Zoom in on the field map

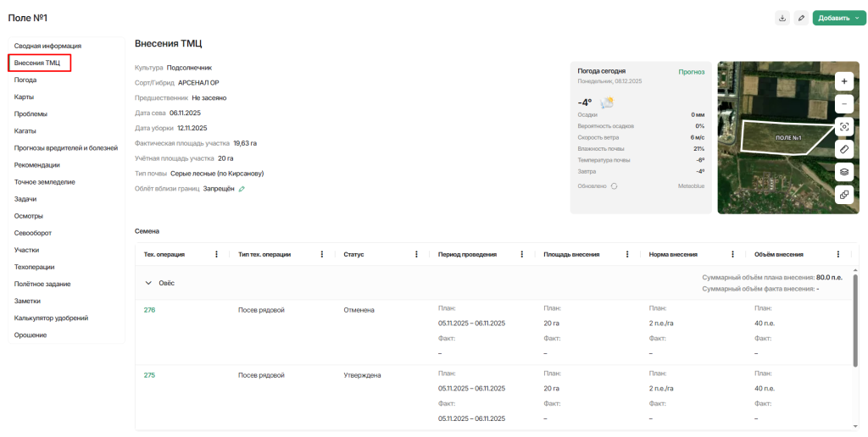coord(843,81)
